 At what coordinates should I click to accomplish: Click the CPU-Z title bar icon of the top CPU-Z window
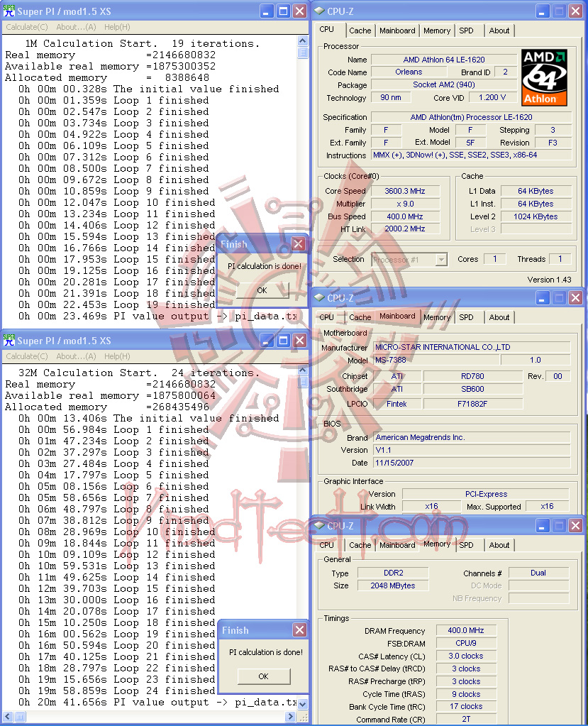[x=319, y=11]
